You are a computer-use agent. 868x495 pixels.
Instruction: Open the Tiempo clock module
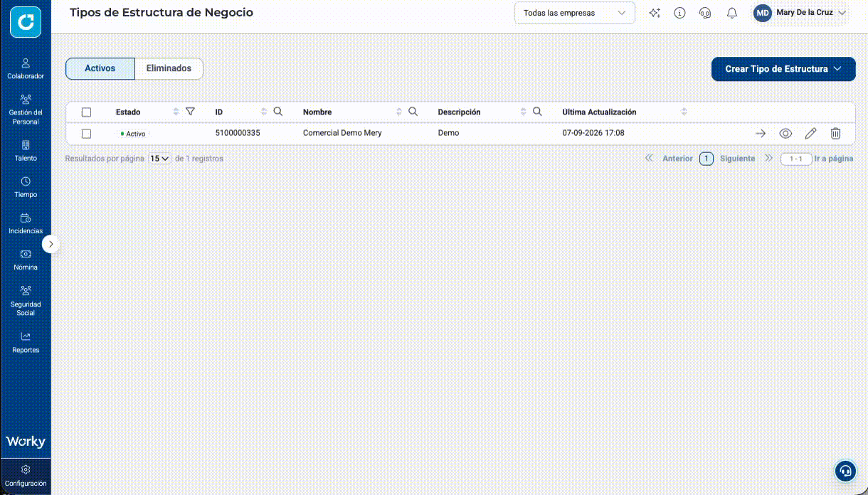click(26, 187)
